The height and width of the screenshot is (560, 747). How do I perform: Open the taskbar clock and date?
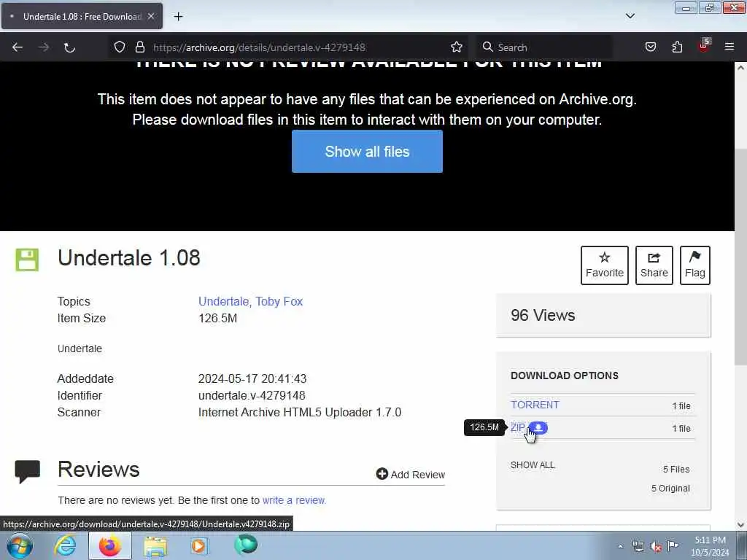pos(710,546)
